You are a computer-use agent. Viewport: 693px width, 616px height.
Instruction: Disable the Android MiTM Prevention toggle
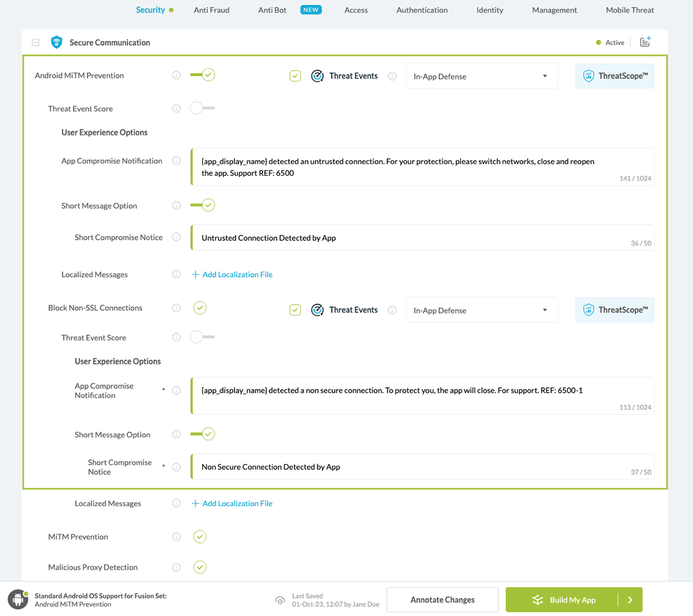[x=203, y=75]
